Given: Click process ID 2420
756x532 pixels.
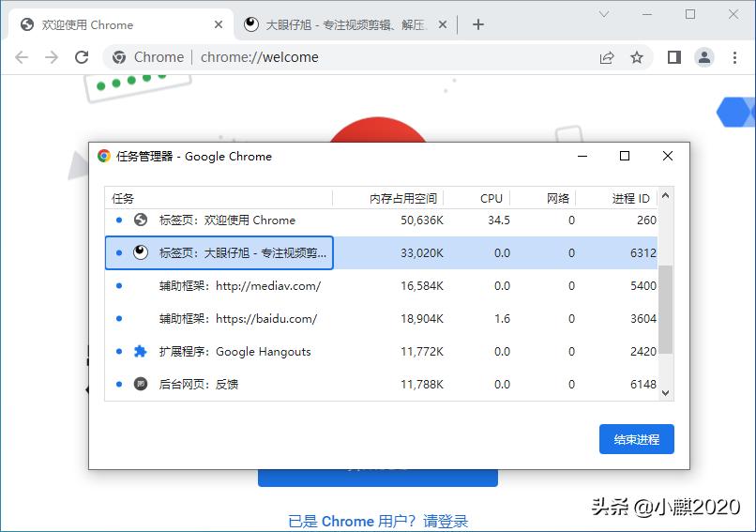Looking at the screenshot, I should click(x=643, y=352).
